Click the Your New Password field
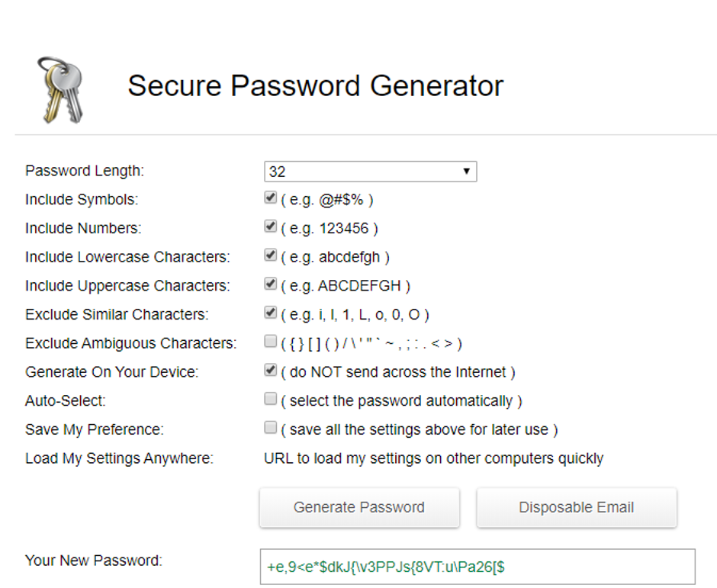Viewport: 717px width, 588px height. [477, 567]
